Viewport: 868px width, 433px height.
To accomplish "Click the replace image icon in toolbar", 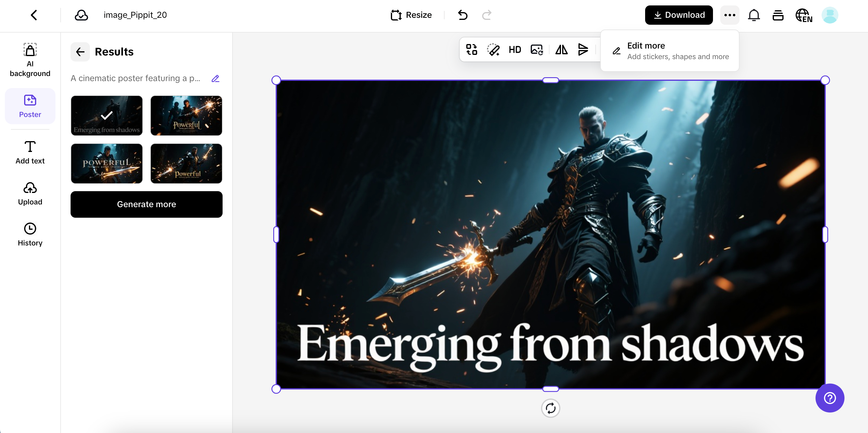I will pos(537,50).
